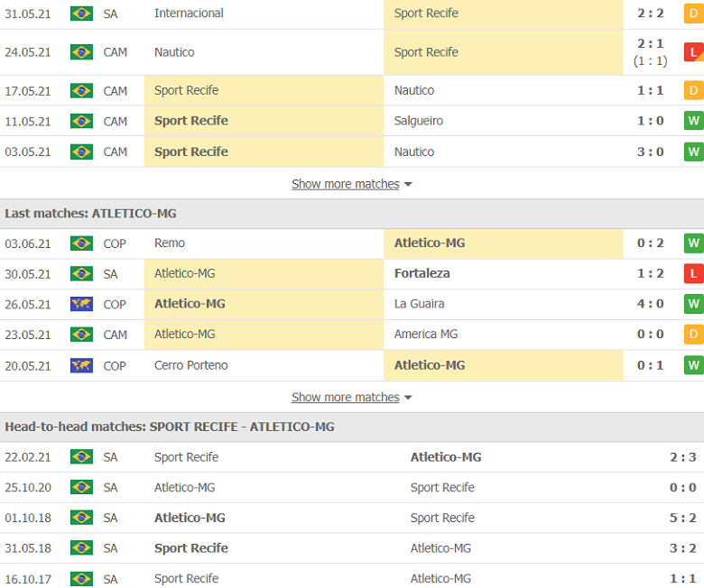
Task: Click world flag icon on Cerro Porteno match
Action: point(81,365)
